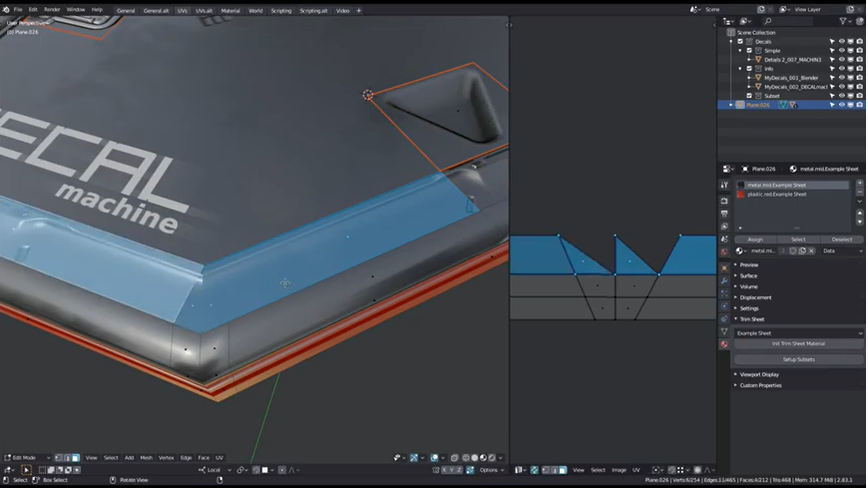Image resolution: width=868 pixels, height=488 pixels.
Task: Collapse the Trim Sheet panel
Action: tap(751, 319)
